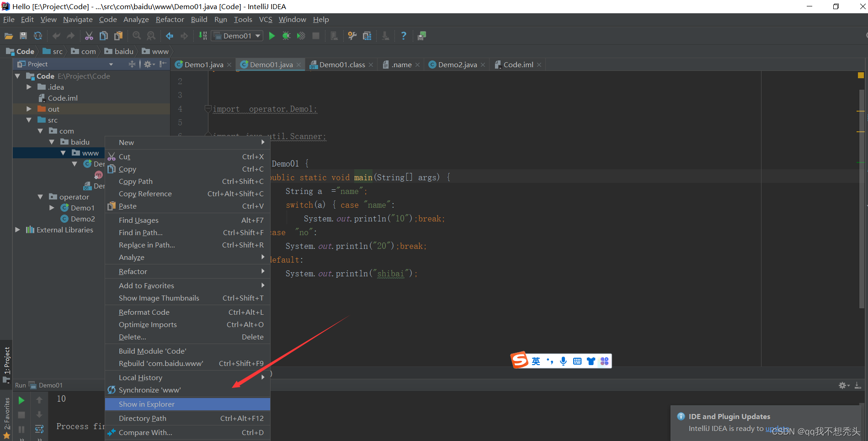Click the rightmost toolbar chip icon

point(422,36)
